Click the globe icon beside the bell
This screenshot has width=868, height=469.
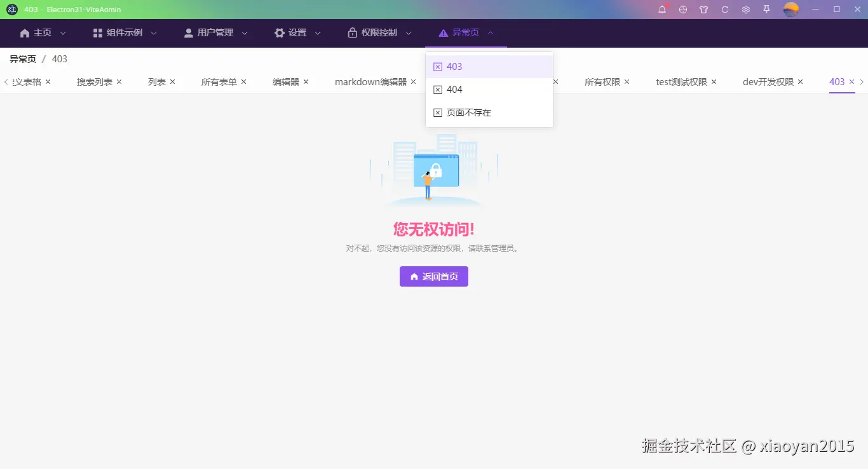[683, 10]
